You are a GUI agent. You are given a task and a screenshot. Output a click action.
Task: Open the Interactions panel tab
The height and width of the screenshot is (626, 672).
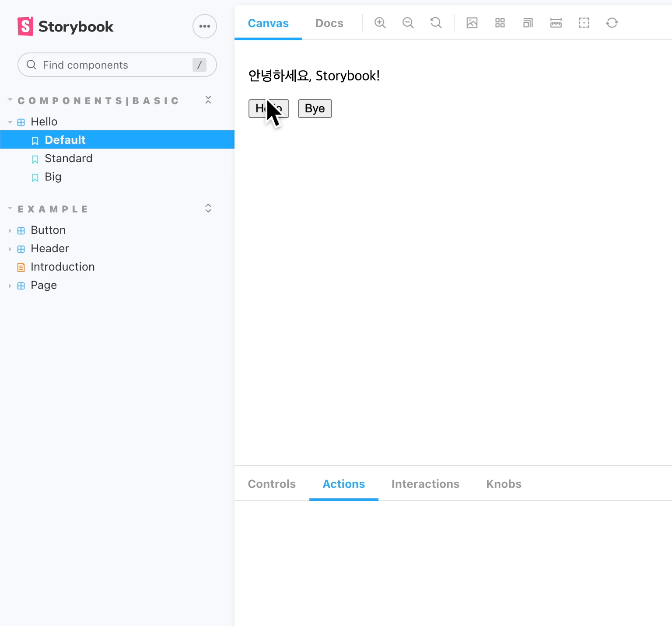coord(425,484)
